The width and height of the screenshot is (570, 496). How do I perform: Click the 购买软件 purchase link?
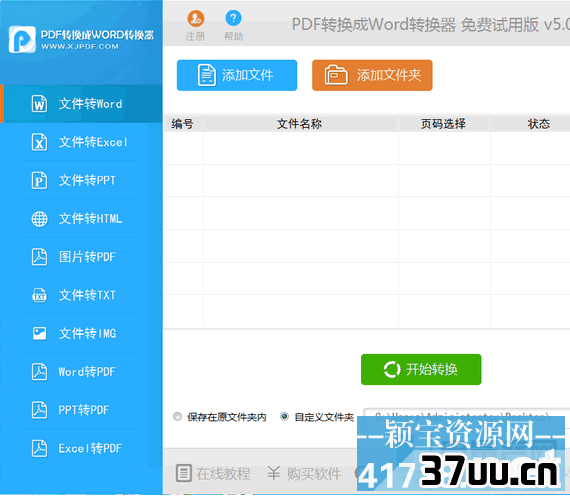[304, 473]
